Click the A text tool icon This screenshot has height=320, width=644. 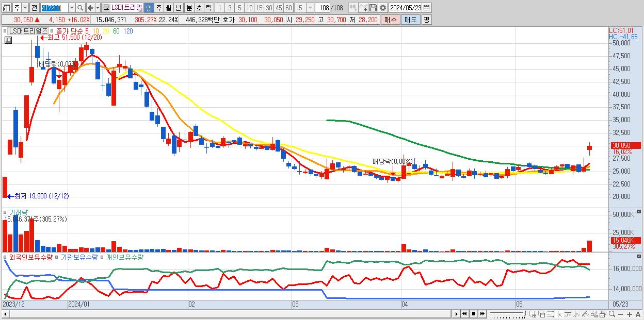pos(638,314)
